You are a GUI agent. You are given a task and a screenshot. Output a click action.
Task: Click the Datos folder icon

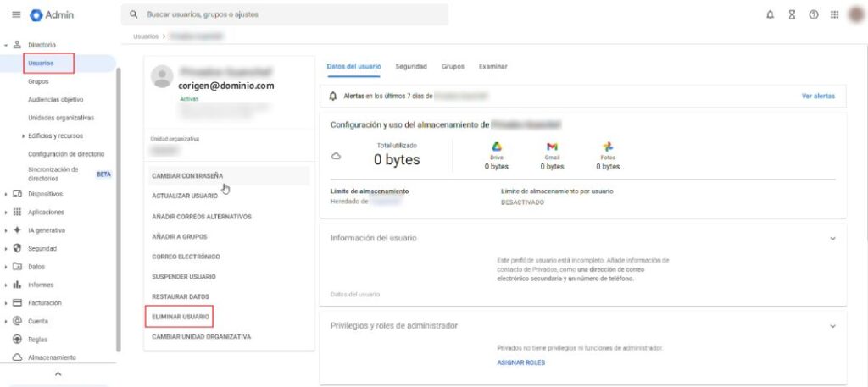pos(17,267)
